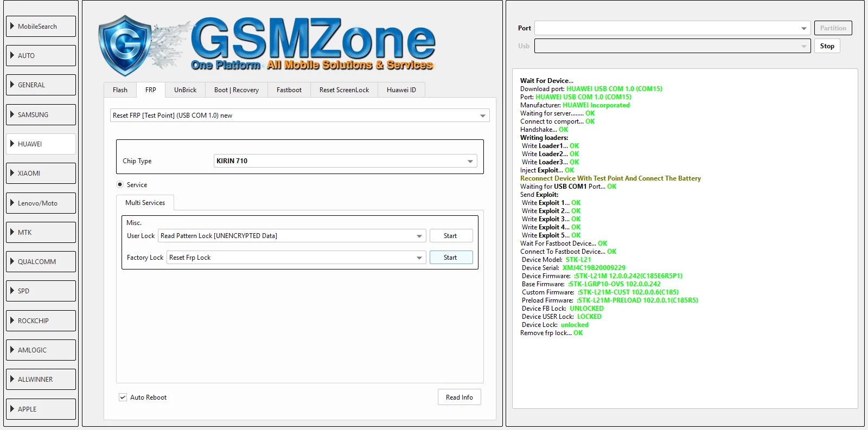Expand the QUALCOMM section arrow
Viewport: 868px width, 430px height.
[x=12, y=261]
